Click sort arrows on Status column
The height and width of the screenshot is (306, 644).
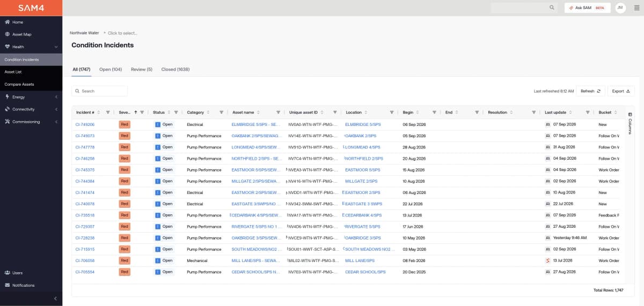click(x=170, y=113)
